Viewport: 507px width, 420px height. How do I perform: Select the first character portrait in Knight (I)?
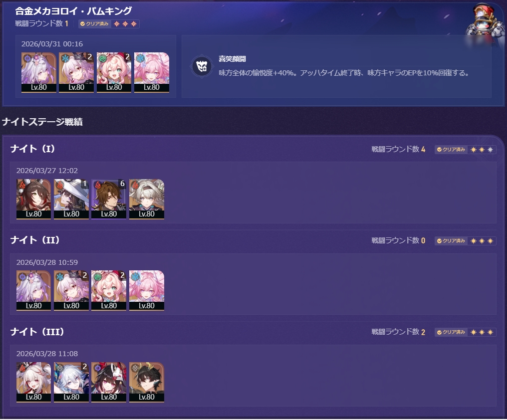tap(33, 199)
